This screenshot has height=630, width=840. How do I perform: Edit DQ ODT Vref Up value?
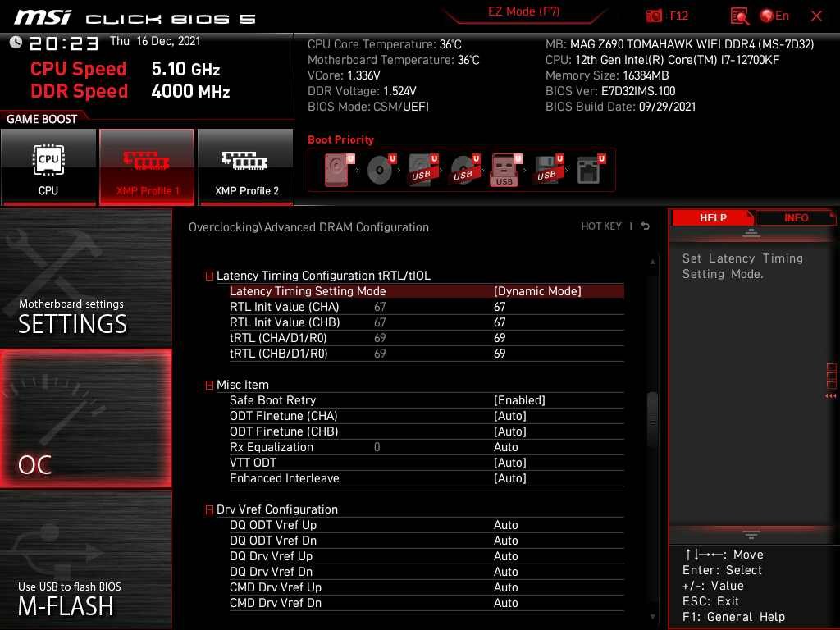click(x=427, y=525)
